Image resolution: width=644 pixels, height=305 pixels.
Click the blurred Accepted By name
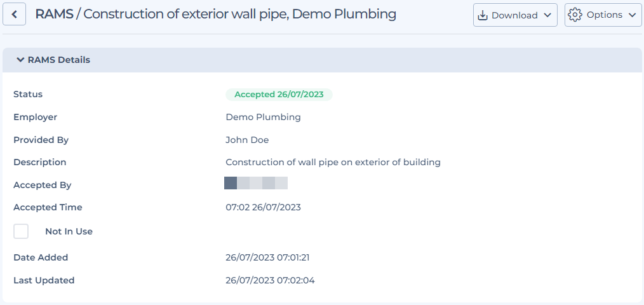[256, 183]
